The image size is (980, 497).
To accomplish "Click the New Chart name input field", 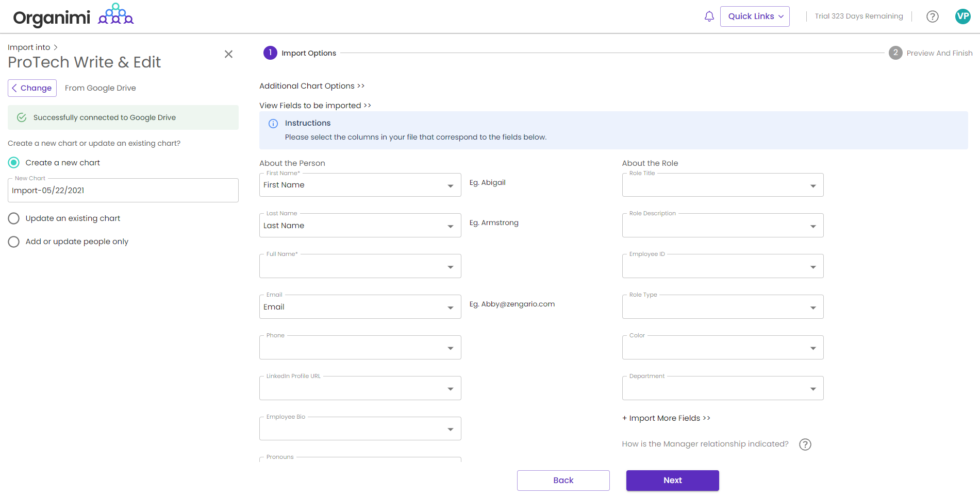I will pos(123,191).
